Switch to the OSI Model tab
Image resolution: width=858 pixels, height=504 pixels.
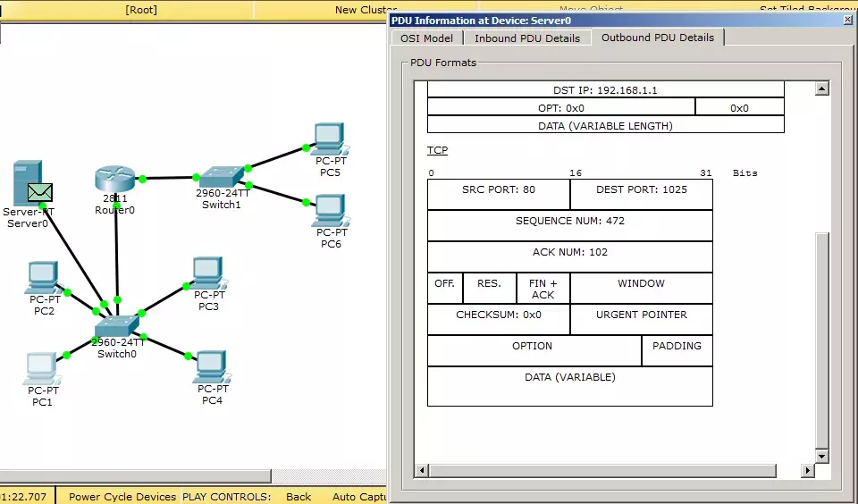[427, 38]
